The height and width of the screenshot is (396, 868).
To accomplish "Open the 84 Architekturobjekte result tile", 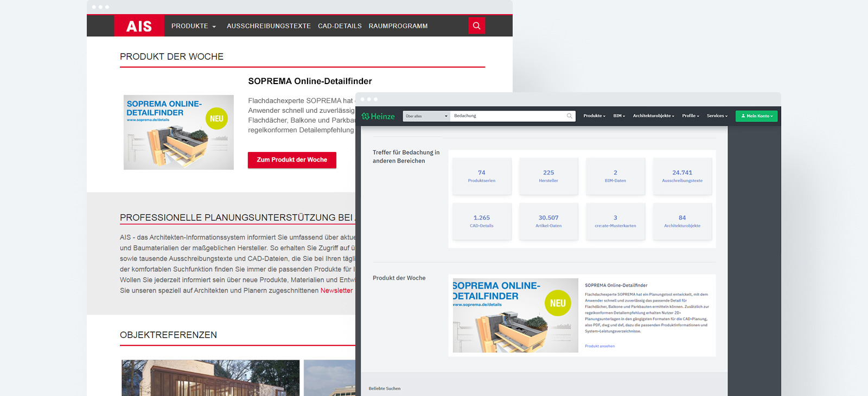I will pos(682,221).
